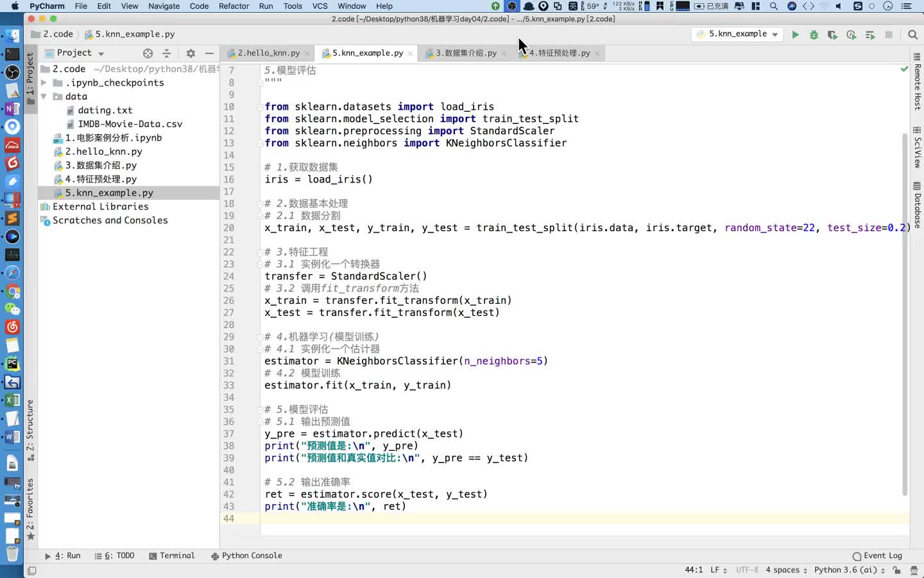Open run configuration dropdown 5.knn_example
The image size is (924, 578).
pos(737,34)
